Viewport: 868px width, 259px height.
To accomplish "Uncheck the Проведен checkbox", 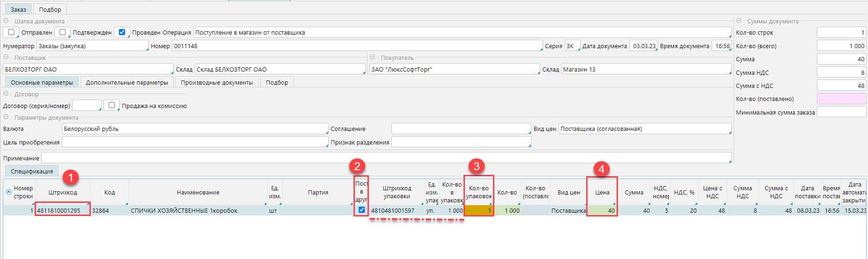I will pos(122,32).
